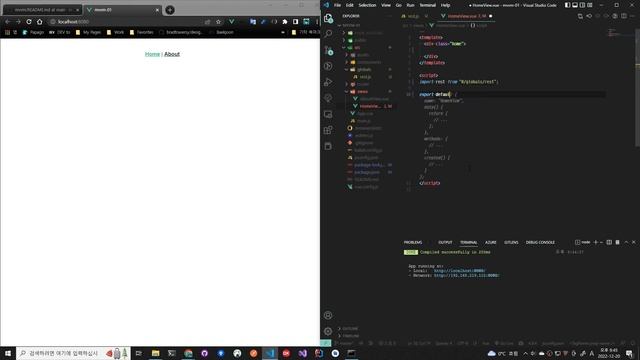The height and width of the screenshot is (360, 640).
Task: Click the Split Editor Right icon
Action: click(624, 16)
